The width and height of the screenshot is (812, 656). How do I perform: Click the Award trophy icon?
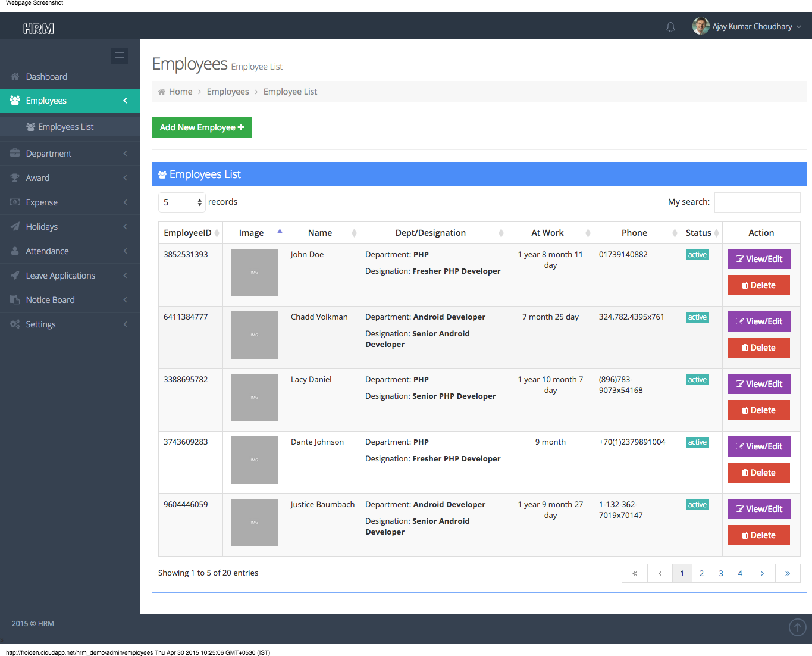coord(15,178)
